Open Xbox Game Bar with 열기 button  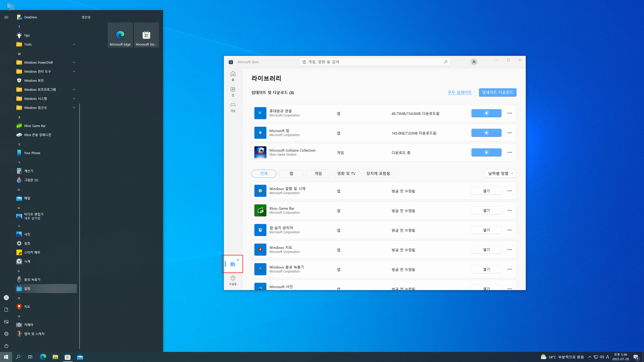[x=486, y=210]
